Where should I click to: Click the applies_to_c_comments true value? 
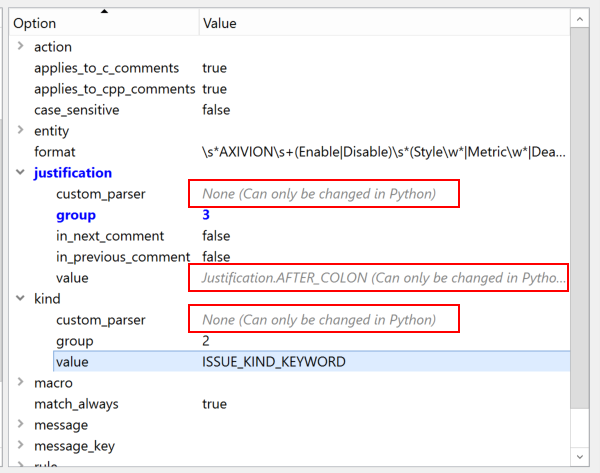tap(214, 68)
